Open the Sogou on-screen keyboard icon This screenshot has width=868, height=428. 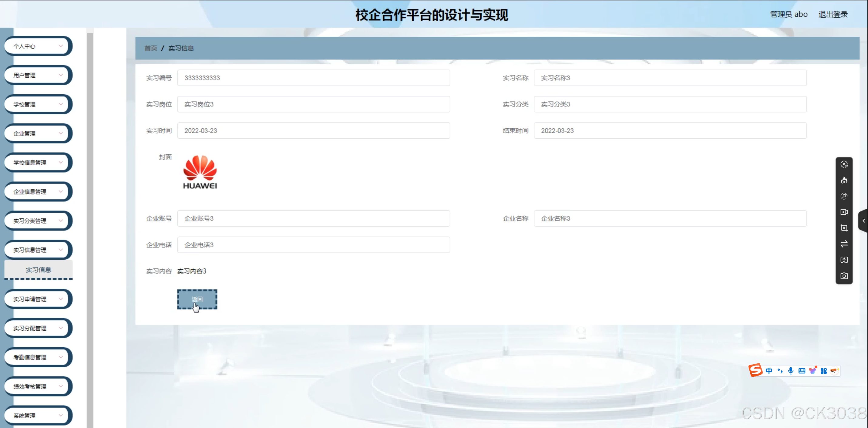click(x=802, y=370)
